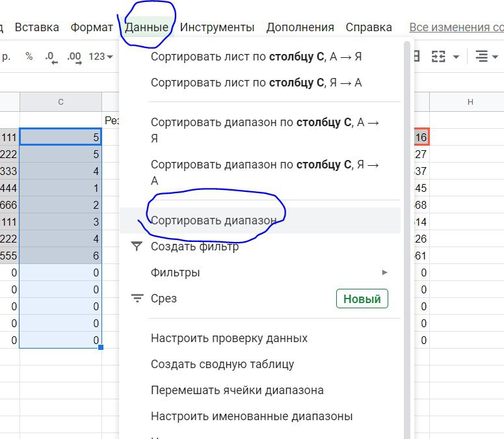Choose Сортировать лист по столбцу C, А → Я
504x439 pixels.
(256, 57)
